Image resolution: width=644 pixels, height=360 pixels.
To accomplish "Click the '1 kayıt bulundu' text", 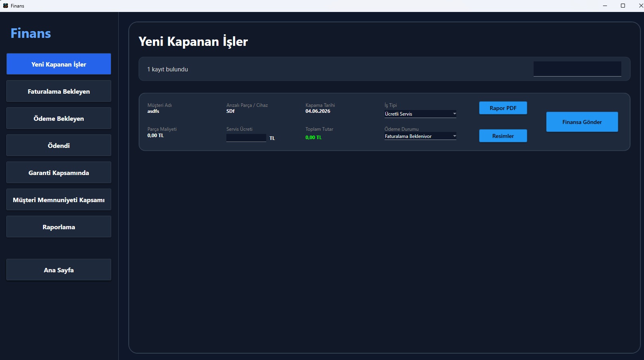I will pos(167,69).
